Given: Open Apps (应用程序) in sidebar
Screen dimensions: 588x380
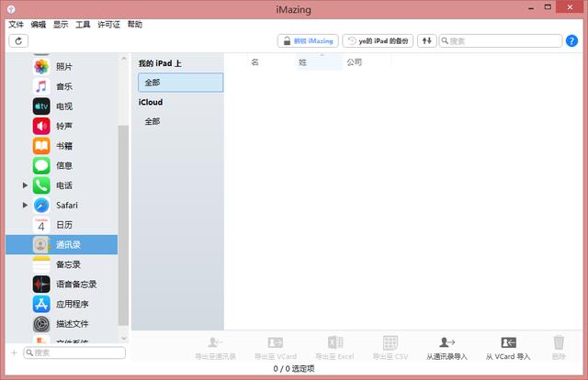Looking at the screenshot, I should (62, 304).
